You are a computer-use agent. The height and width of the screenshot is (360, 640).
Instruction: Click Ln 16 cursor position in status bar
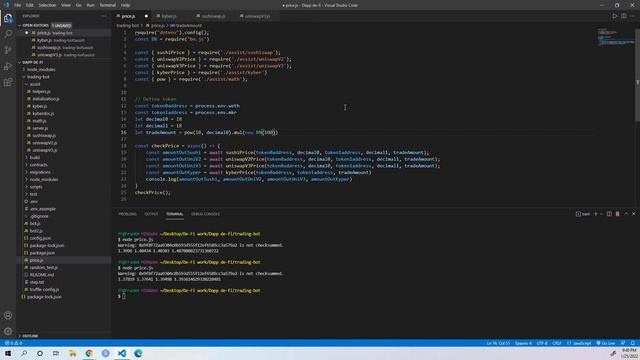(x=498, y=343)
